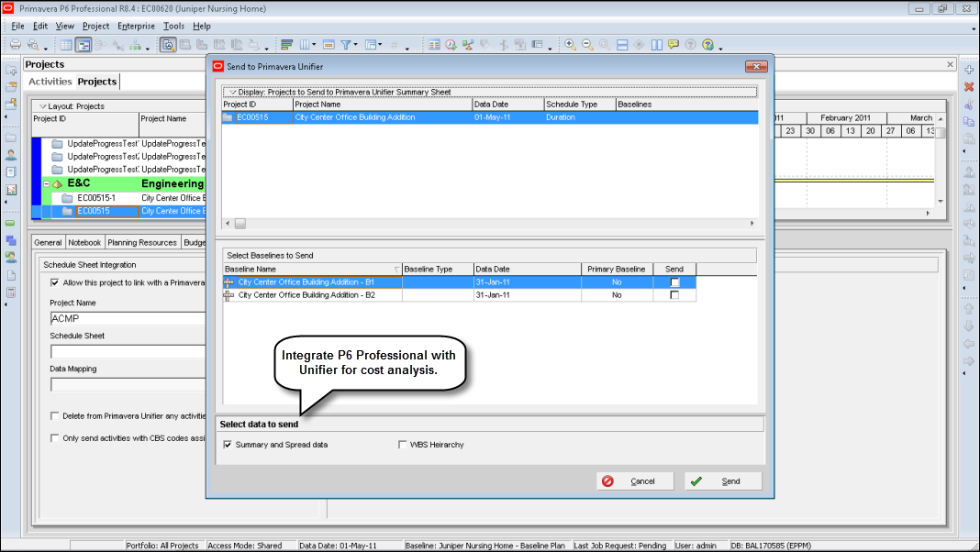Open online help globe icon

(707, 44)
